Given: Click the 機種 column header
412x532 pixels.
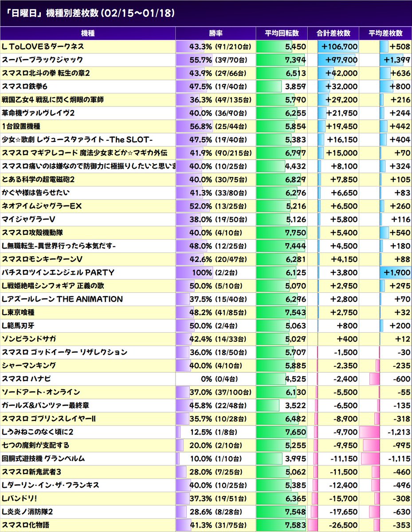Looking at the screenshot, I should pyautogui.click(x=88, y=33).
